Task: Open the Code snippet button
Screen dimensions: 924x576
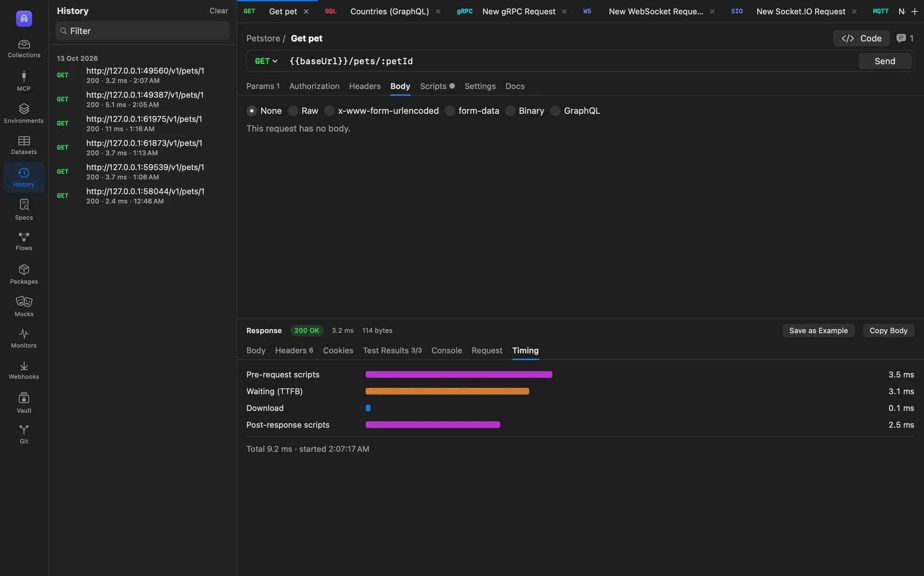Action: pos(861,38)
